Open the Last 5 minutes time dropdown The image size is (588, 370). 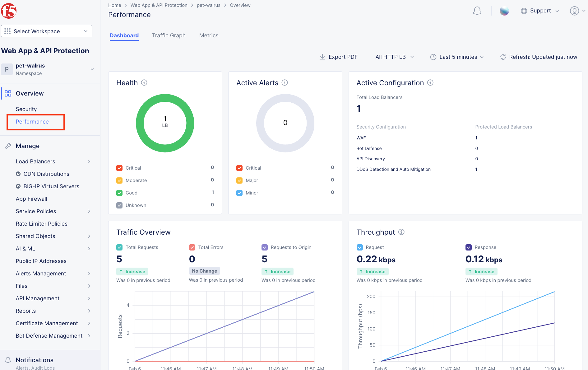pyautogui.click(x=457, y=57)
